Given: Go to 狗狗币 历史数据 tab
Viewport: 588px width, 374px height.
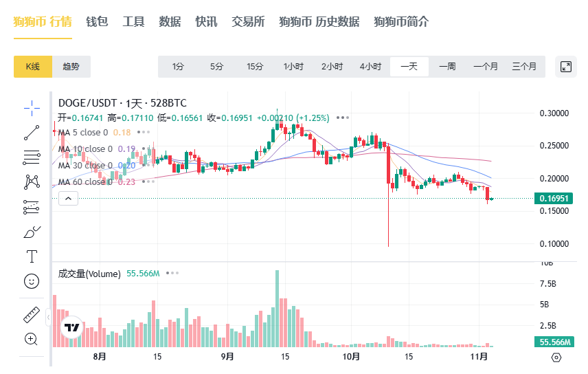Looking at the screenshot, I should coord(319,21).
